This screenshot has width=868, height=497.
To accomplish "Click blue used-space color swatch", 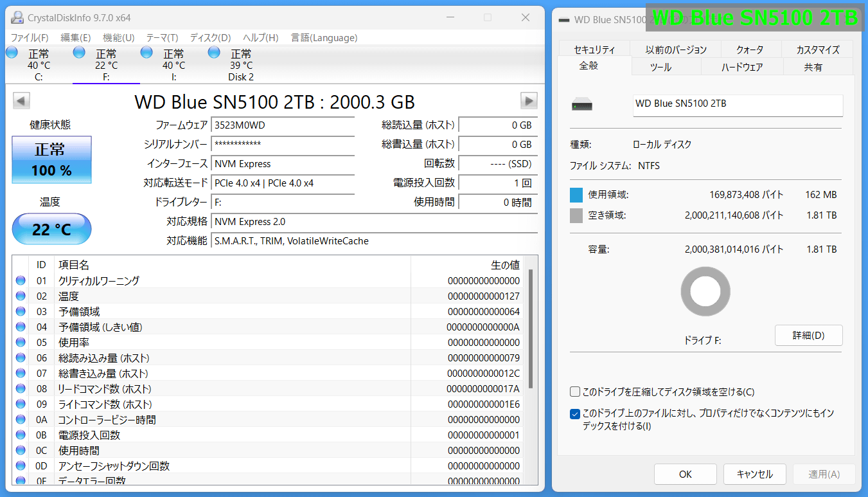I will 576,195.
